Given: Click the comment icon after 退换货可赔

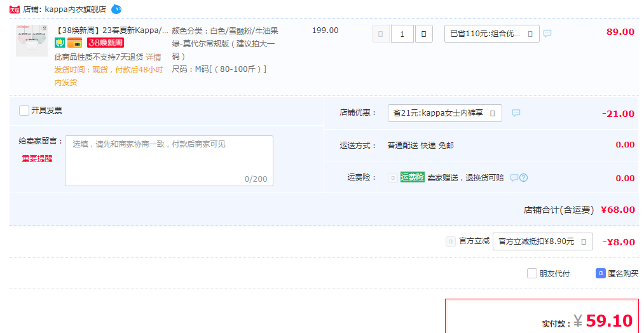Looking at the screenshot, I should [x=514, y=178].
